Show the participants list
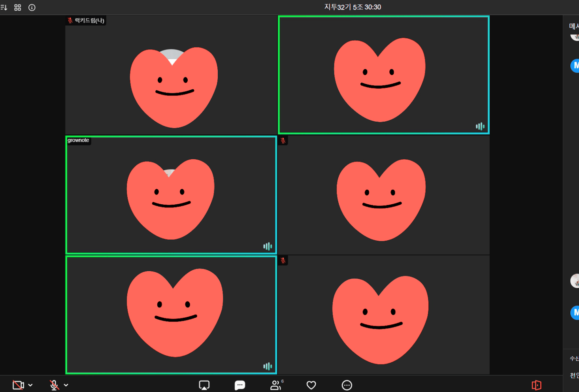 click(275, 385)
